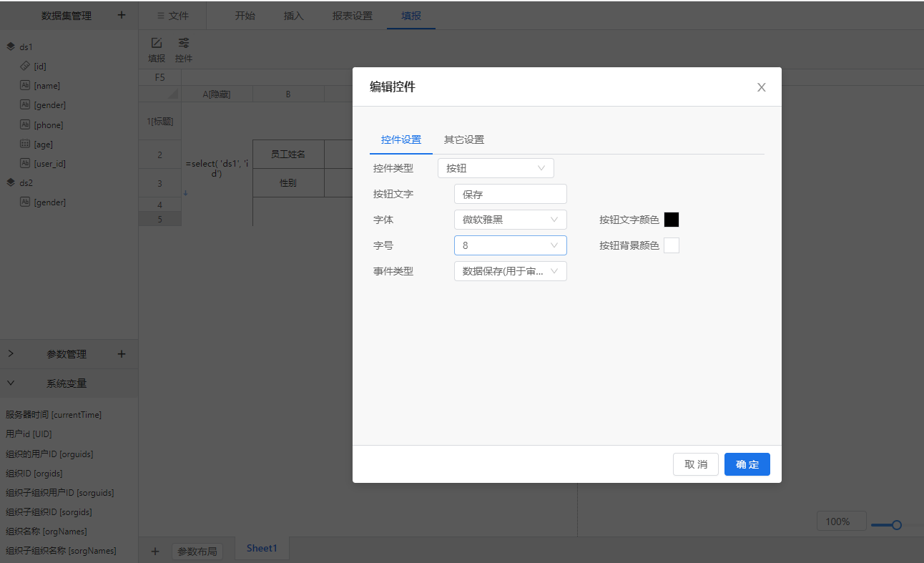Image resolution: width=924 pixels, height=563 pixels.
Task: Click 用户id [UID] variable
Action: (x=29, y=434)
